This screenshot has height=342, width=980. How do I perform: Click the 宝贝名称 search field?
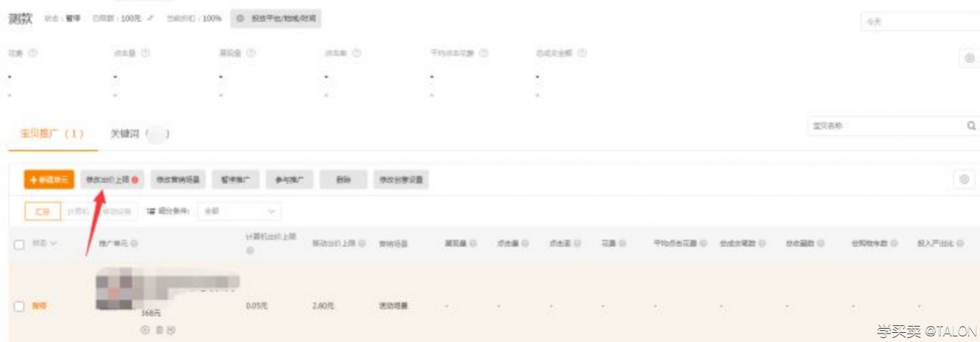(885, 126)
